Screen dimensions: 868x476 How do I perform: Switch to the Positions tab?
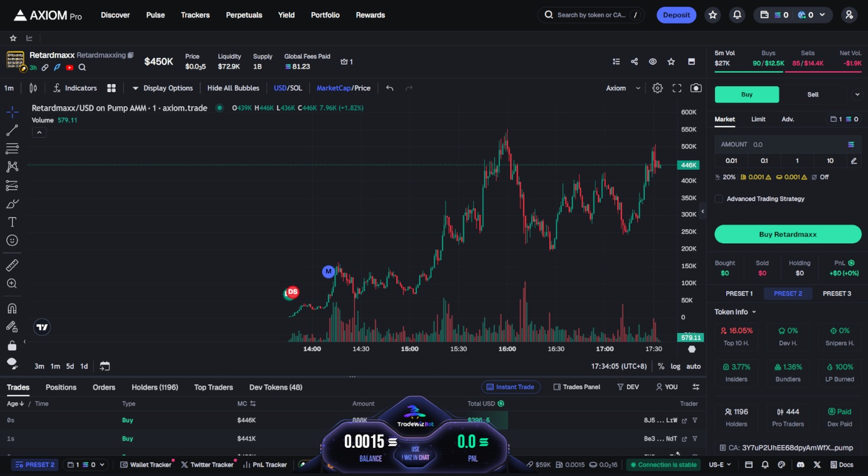61,387
